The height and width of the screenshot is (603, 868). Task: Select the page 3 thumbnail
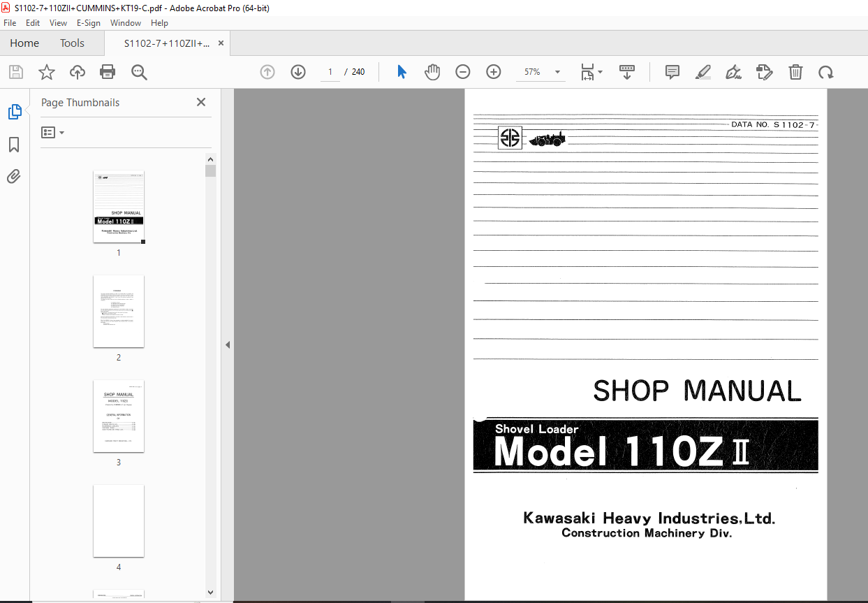(119, 416)
